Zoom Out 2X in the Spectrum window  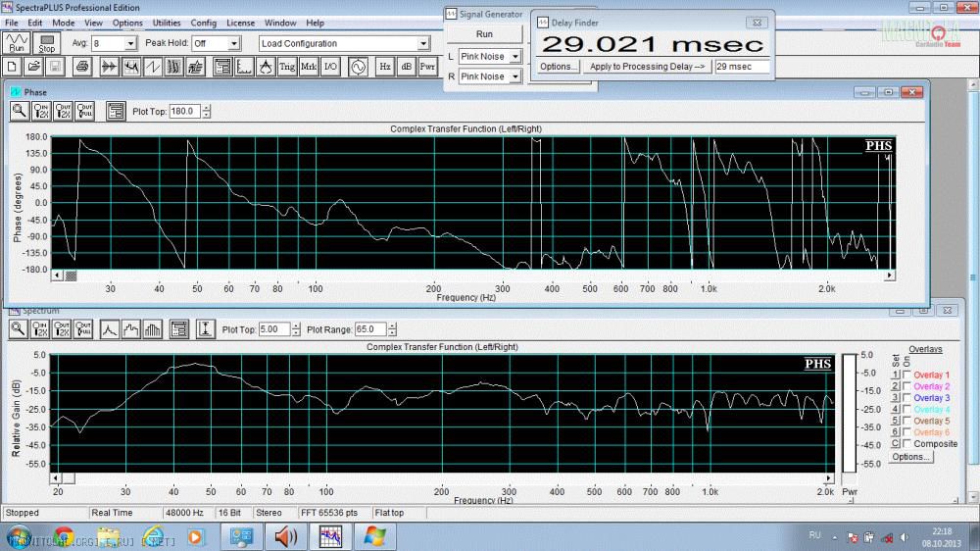pyautogui.click(x=61, y=329)
